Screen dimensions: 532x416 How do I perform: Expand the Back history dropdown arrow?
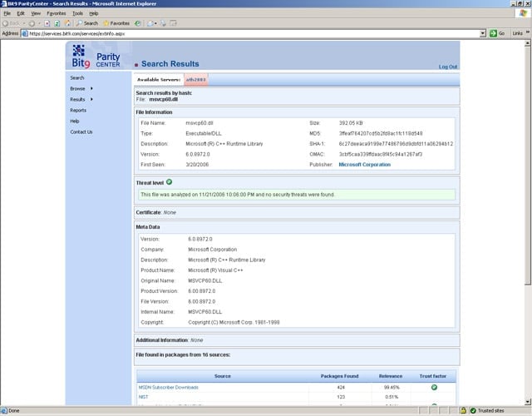pyautogui.click(x=24, y=23)
